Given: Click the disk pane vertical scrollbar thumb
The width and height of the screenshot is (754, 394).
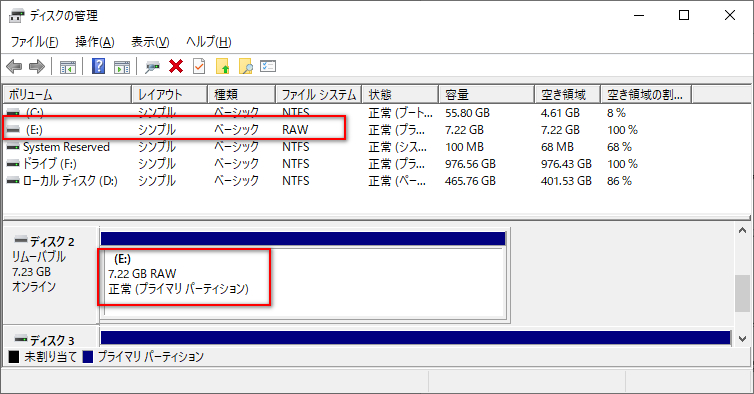Looking at the screenshot, I should 742,293.
